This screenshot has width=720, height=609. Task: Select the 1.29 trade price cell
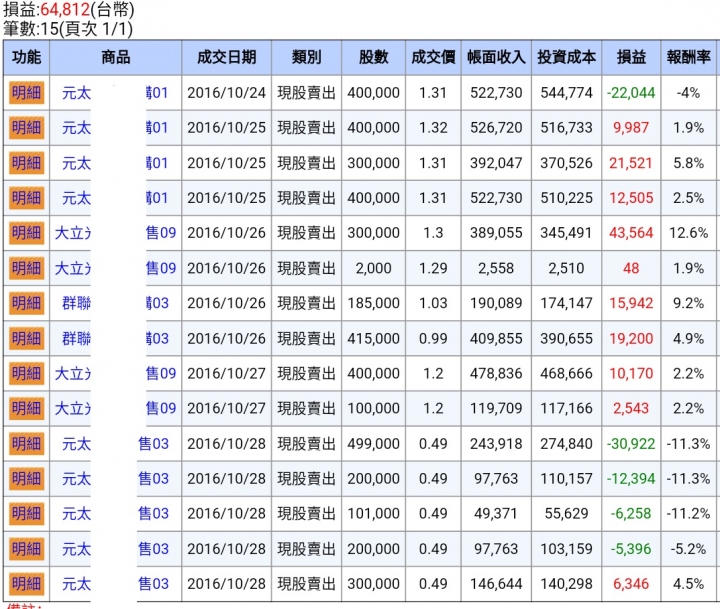click(x=433, y=268)
